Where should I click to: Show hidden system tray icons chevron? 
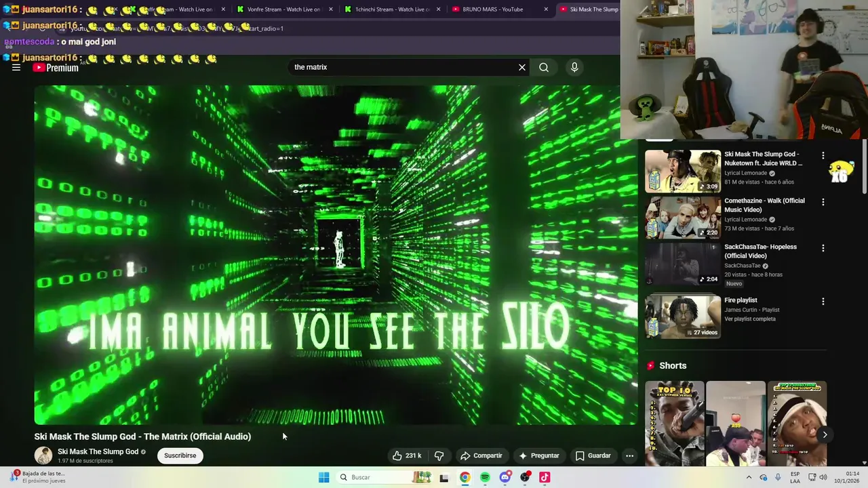[749, 477]
